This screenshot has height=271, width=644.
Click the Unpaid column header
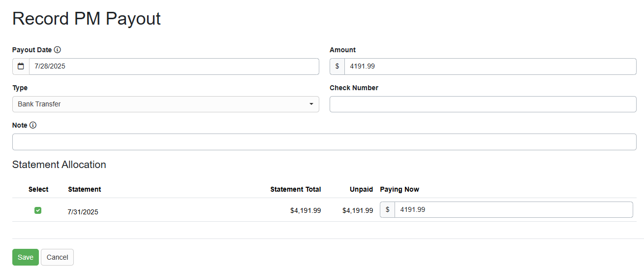point(361,189)
